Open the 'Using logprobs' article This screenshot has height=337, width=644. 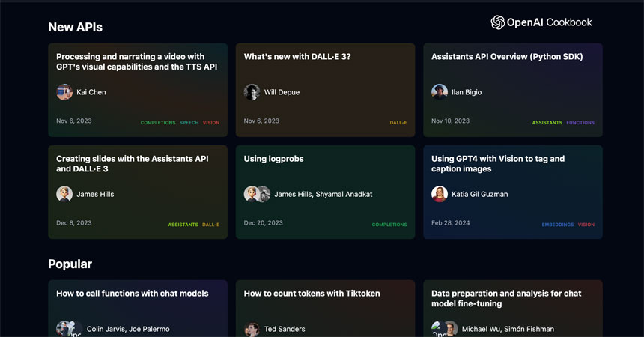273,159
